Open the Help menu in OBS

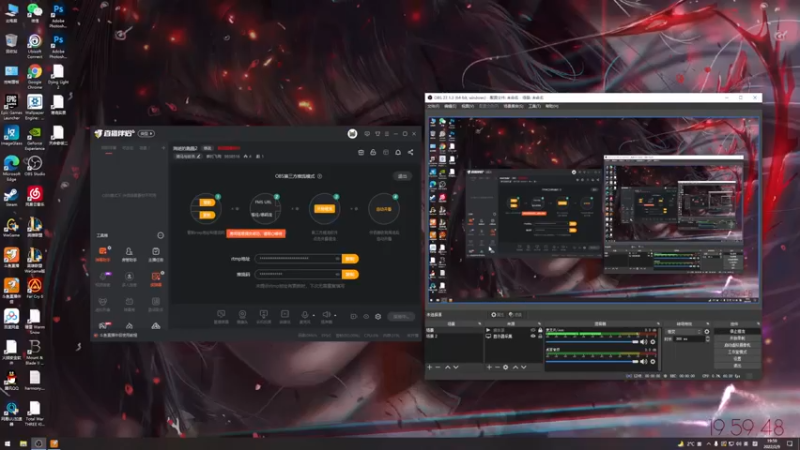point(552,106)
